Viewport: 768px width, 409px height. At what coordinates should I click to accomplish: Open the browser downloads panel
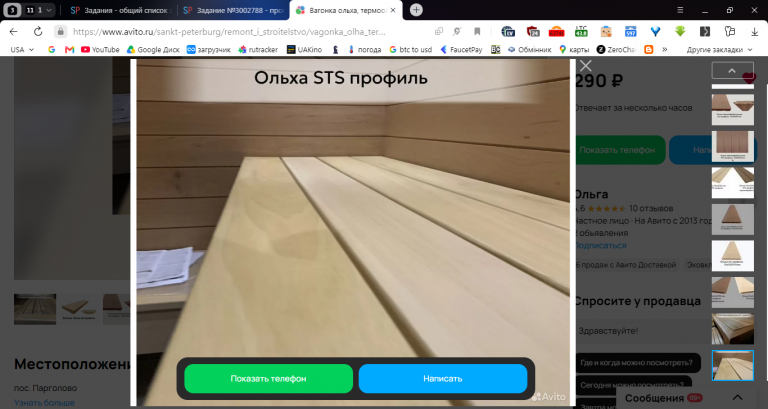click(754, 31)
